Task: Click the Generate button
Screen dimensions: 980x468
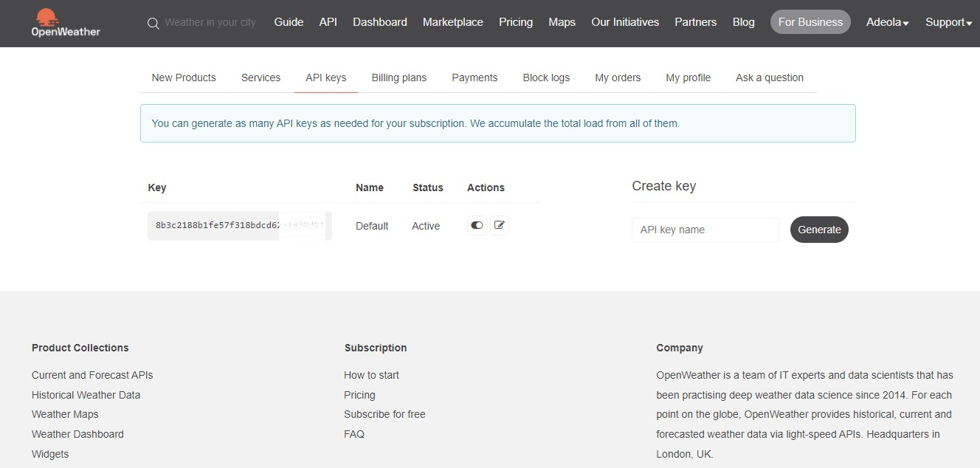Action: coord(819,230)
